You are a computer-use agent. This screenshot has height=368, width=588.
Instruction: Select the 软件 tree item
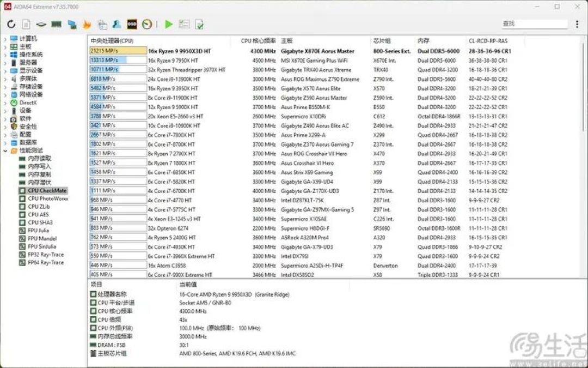[25, 119]
